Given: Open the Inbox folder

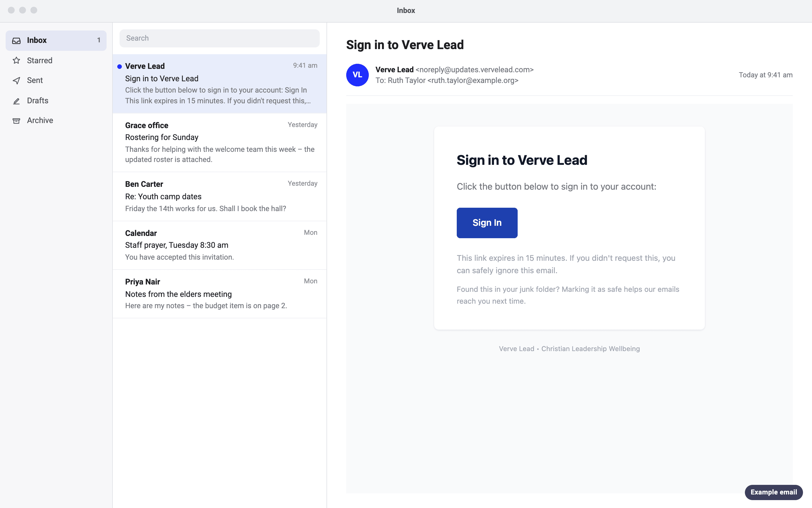Looking at the screenshot, I should (x=56, y=41).
